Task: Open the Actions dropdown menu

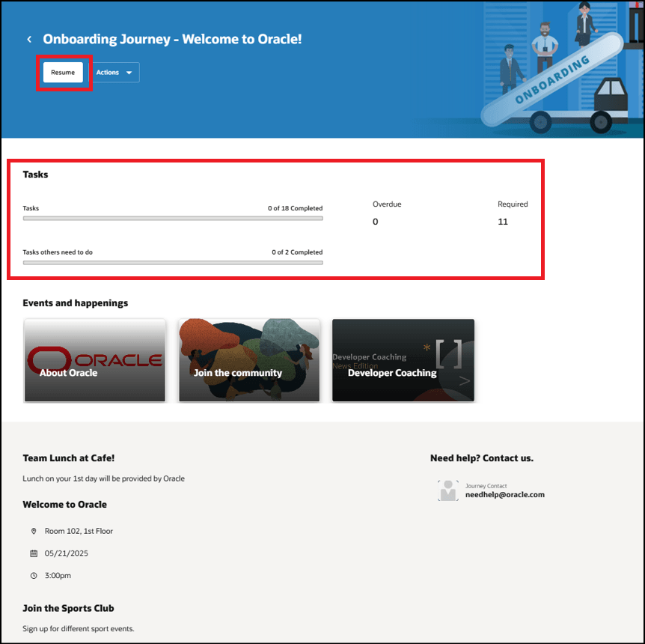Action: [114, 73]
